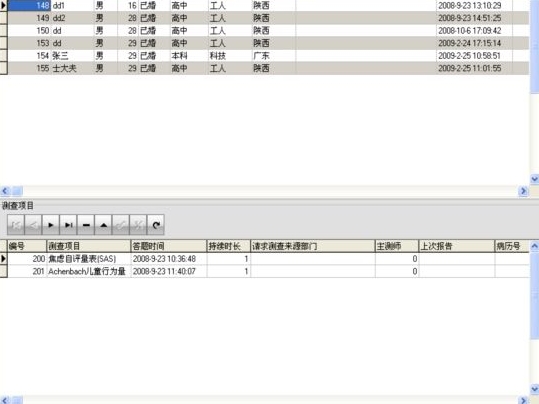Select test item number 201 cell
This screenshot has height=404, width=539.
coord(27,271)
